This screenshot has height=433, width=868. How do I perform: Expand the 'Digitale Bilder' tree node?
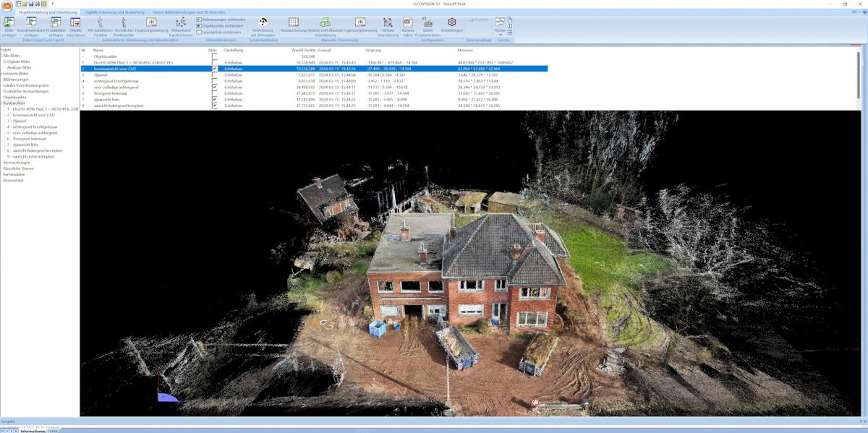tap(4, 62)
